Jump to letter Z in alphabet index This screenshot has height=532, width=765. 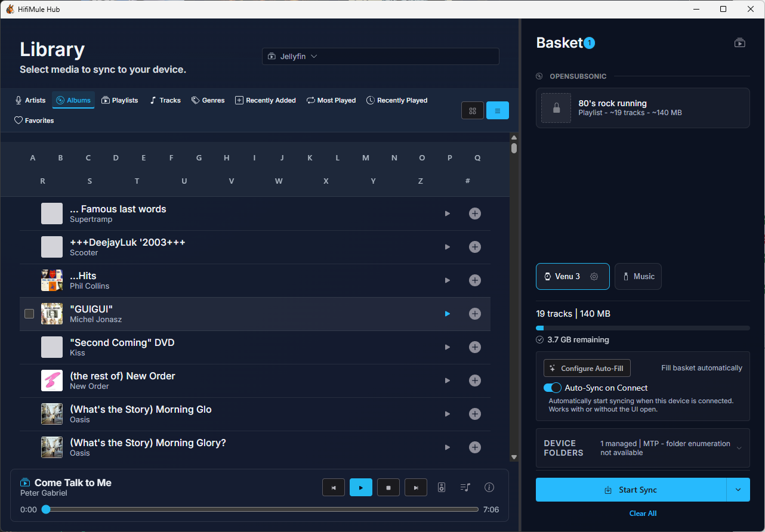[421, 181]
